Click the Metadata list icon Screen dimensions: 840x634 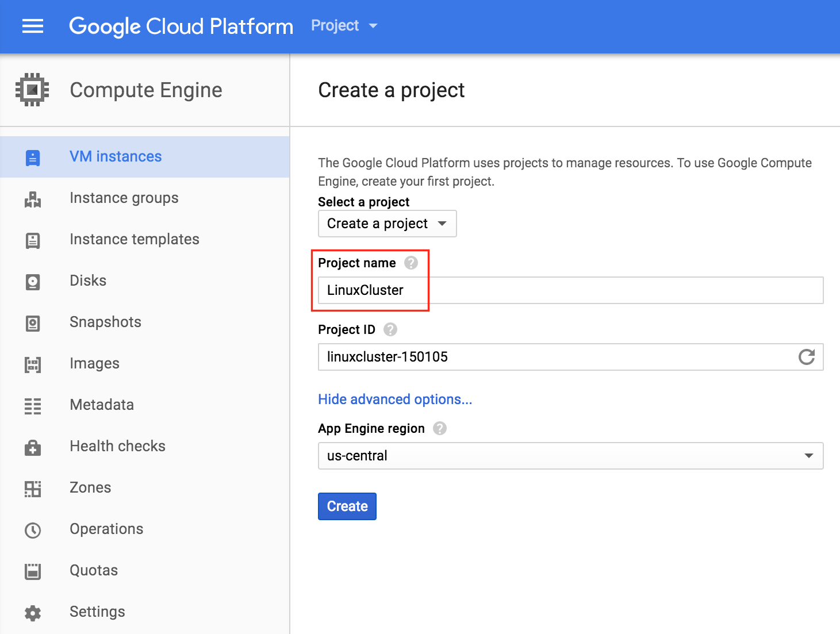point(33,406)
